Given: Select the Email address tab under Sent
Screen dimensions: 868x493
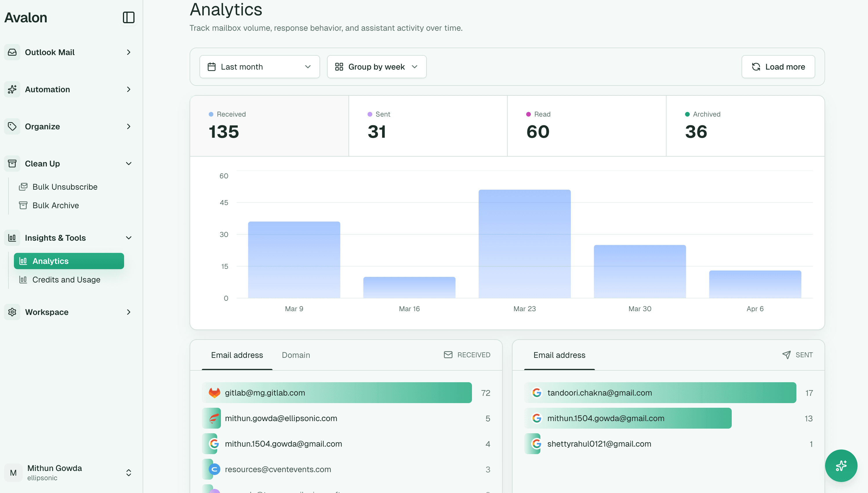Looking at the screenshot, I should click(x=559, y=355).
